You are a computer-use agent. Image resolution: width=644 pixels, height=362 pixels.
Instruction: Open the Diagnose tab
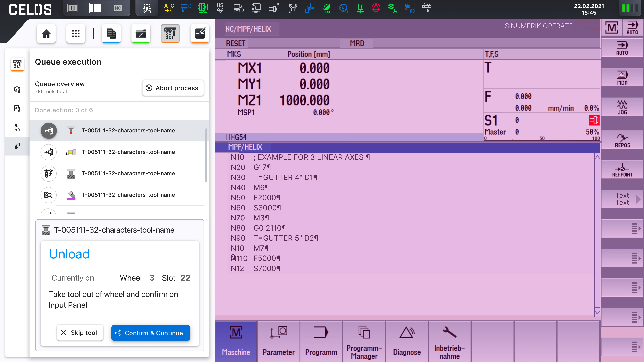pos(407,342)
